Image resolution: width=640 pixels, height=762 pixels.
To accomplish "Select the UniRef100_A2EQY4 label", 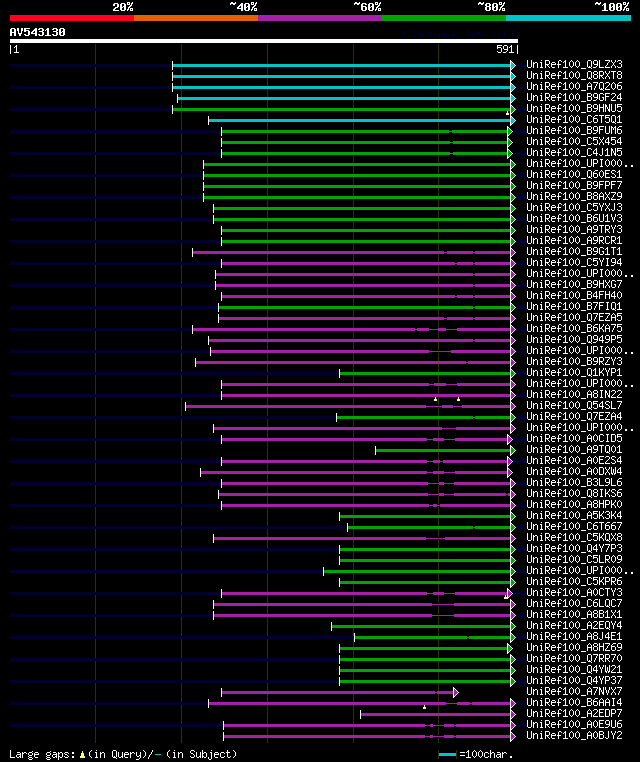I will pos(574,625).
